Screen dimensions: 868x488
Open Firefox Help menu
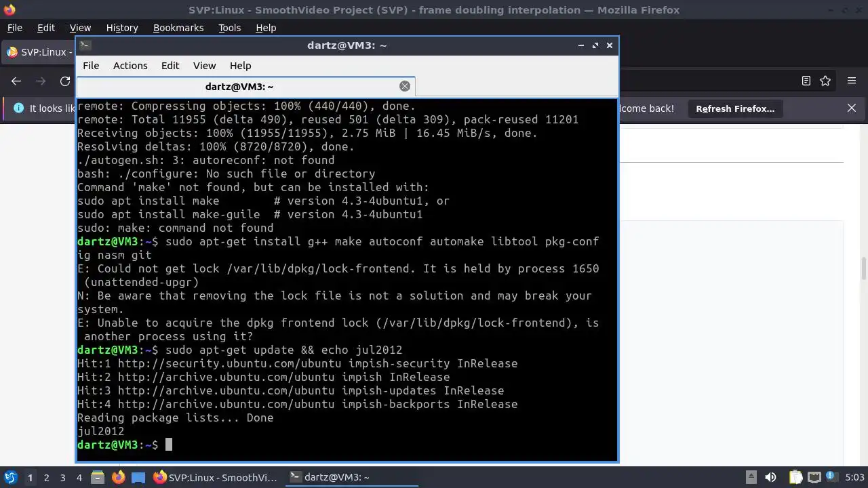pyautogui.click(x=266, y=28)
